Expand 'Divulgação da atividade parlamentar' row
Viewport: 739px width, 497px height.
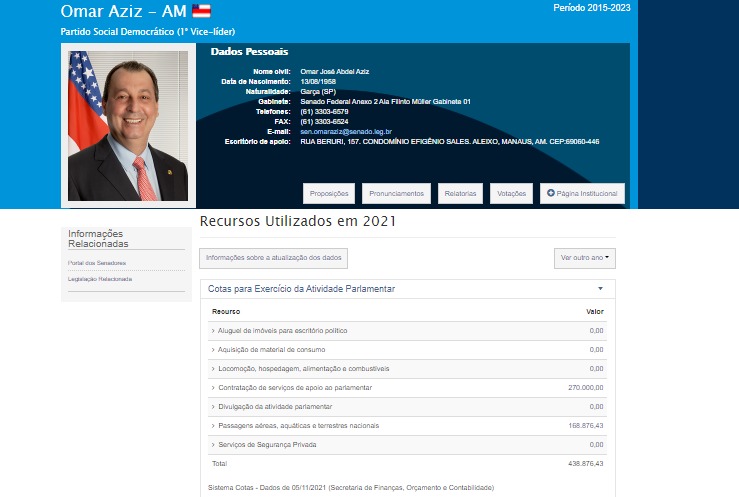tap(274, 406)
